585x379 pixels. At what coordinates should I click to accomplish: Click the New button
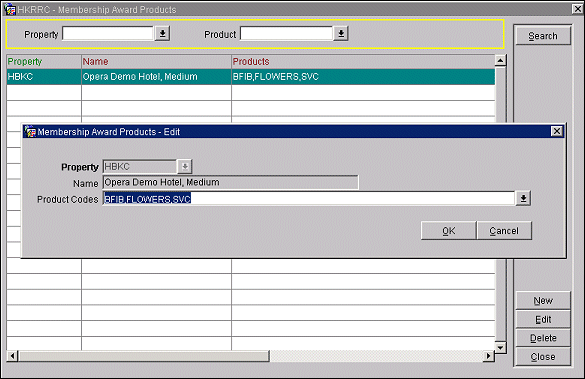click(543, 301)
